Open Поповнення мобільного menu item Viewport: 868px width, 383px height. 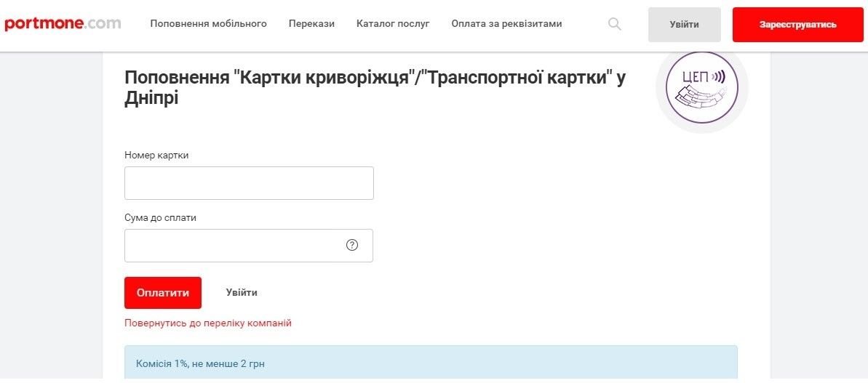pos(209,24)
